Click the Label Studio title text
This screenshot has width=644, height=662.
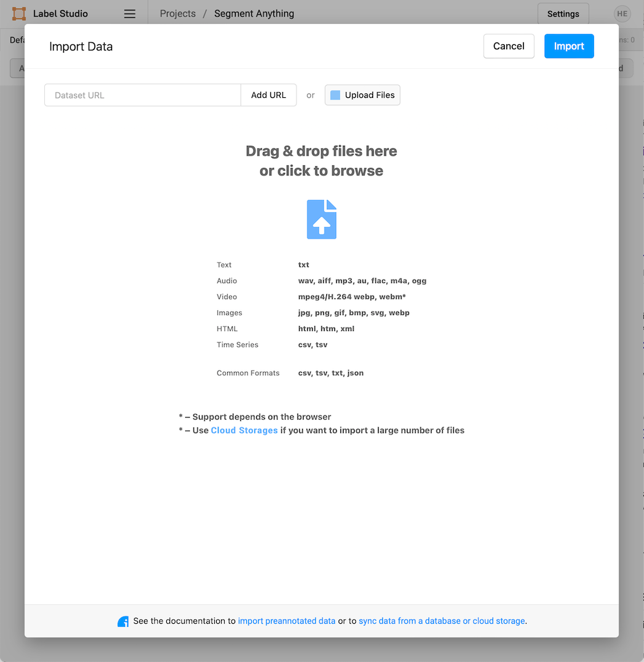60,14
